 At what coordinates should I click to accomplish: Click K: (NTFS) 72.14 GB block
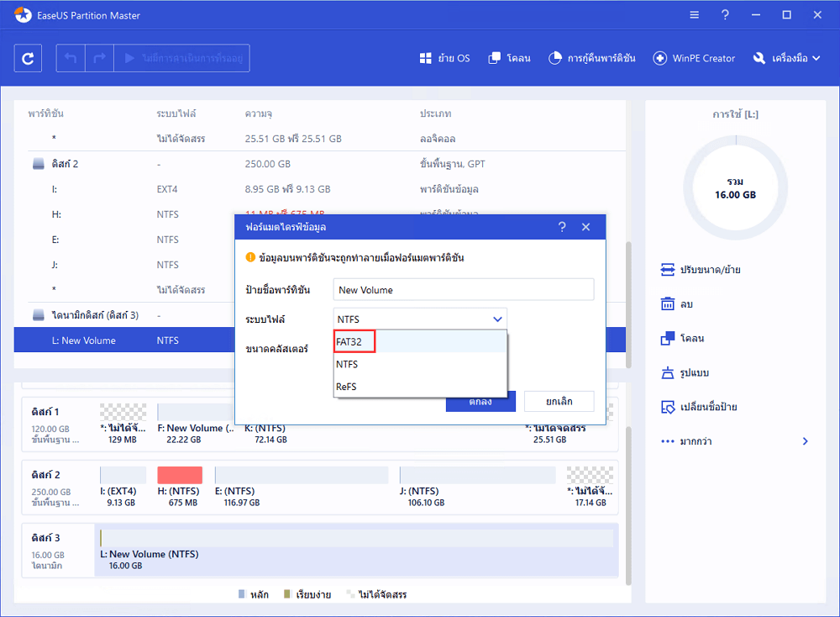[265, 433]
